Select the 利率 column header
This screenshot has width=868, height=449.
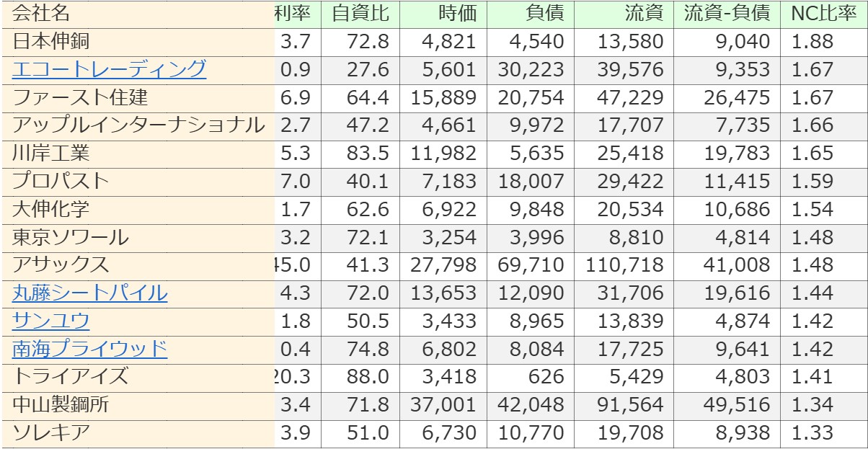click(x=292, y=14)
